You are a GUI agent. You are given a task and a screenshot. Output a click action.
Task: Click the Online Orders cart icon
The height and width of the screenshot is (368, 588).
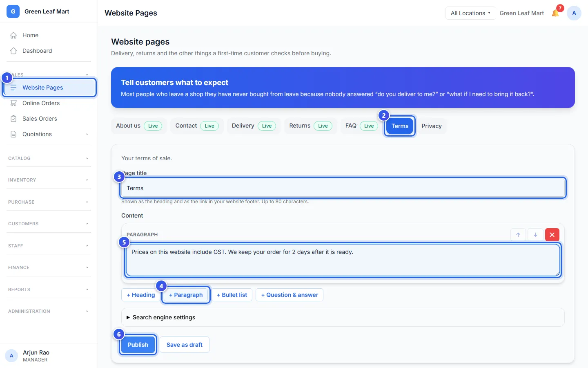(x=13, y=103)
